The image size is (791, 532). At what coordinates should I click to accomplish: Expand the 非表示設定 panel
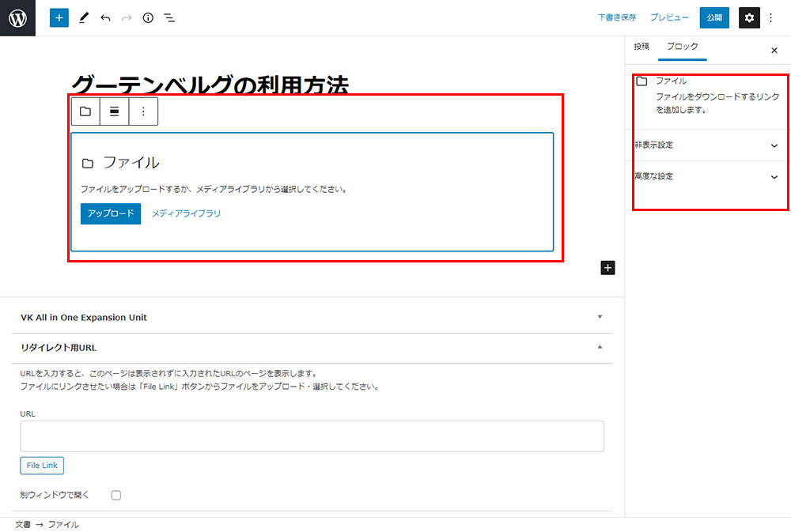[x=774, y=145]
